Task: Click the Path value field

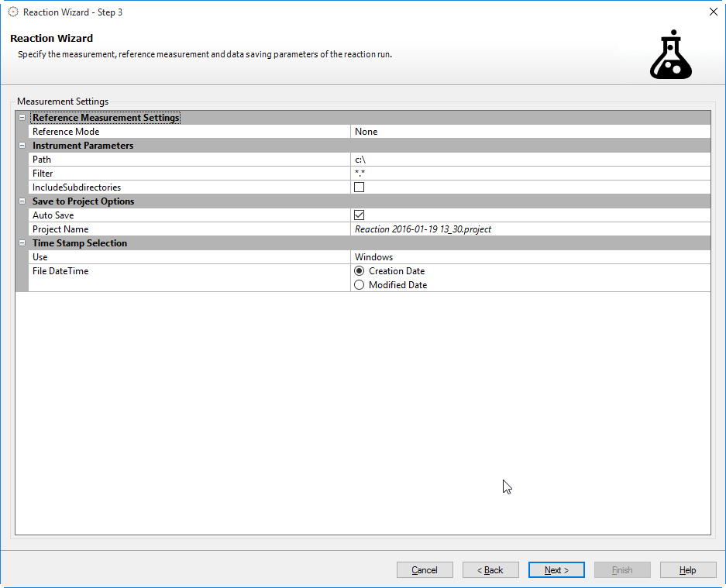Action: [529, 160]
